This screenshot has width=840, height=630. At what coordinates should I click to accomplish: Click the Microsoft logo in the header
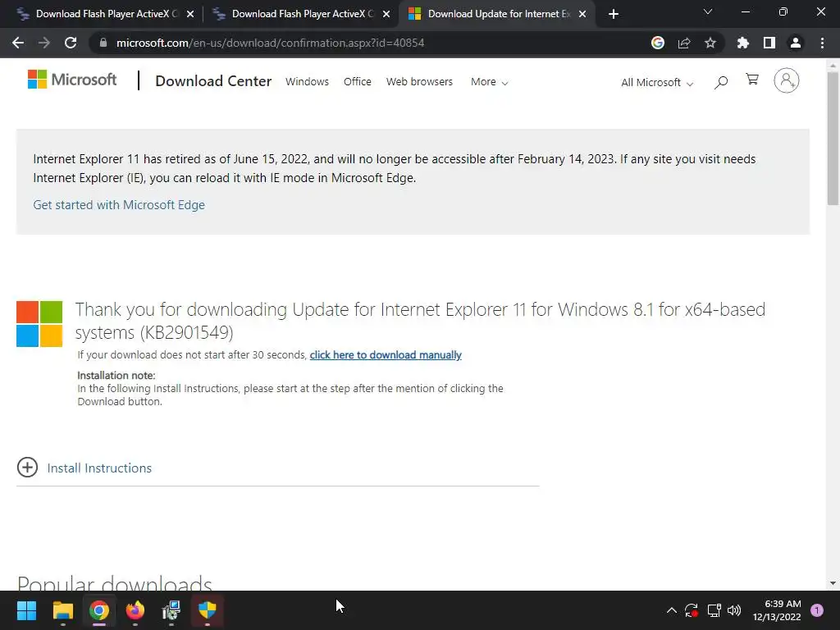click(x=72, y=80)
